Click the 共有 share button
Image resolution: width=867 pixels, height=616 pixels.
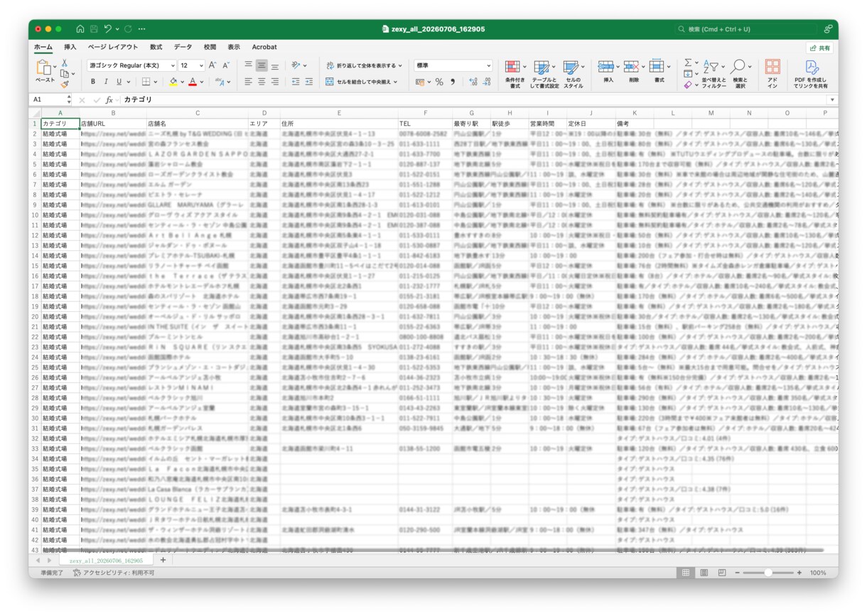click(x=819, y=48)
